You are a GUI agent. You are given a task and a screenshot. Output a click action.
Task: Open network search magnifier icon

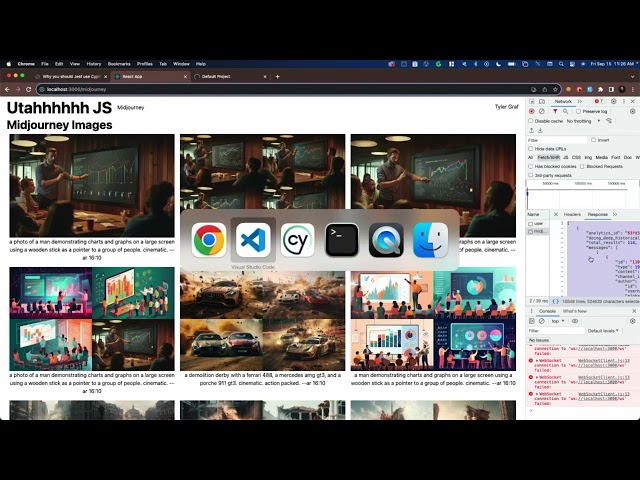(565, 111)
